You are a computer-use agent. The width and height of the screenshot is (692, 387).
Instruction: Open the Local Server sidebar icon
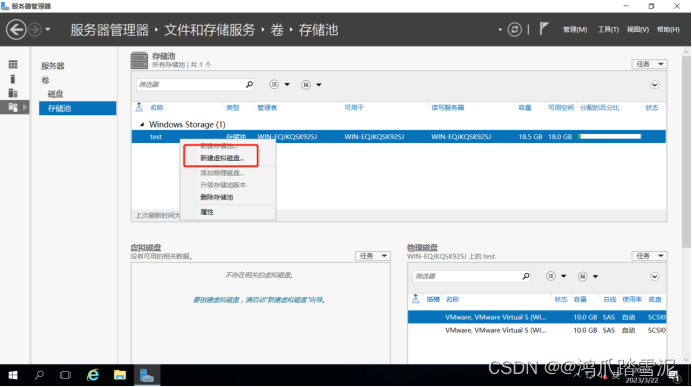13,79
